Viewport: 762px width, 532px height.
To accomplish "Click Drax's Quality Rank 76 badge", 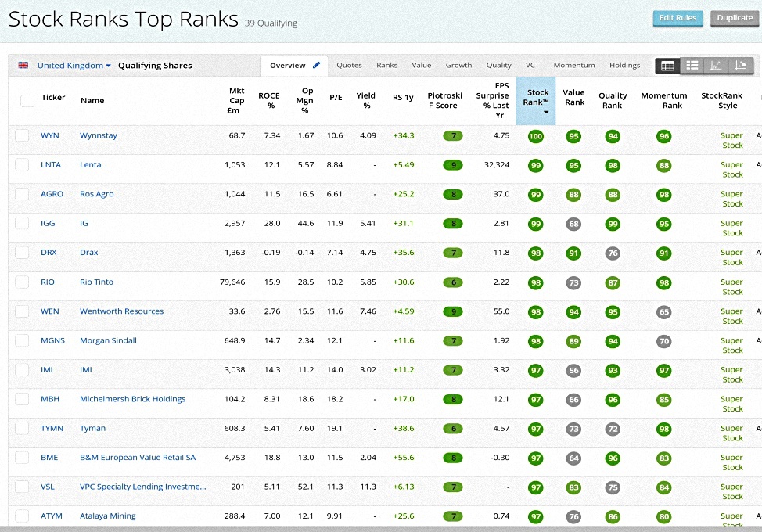I will point(613,253).
